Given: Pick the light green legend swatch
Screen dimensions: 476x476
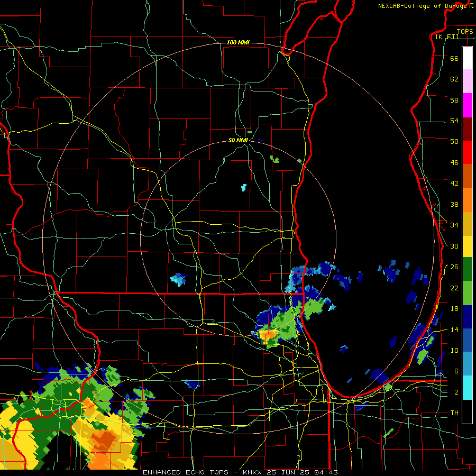Looking at the screenshot, I should click(467, 293).
